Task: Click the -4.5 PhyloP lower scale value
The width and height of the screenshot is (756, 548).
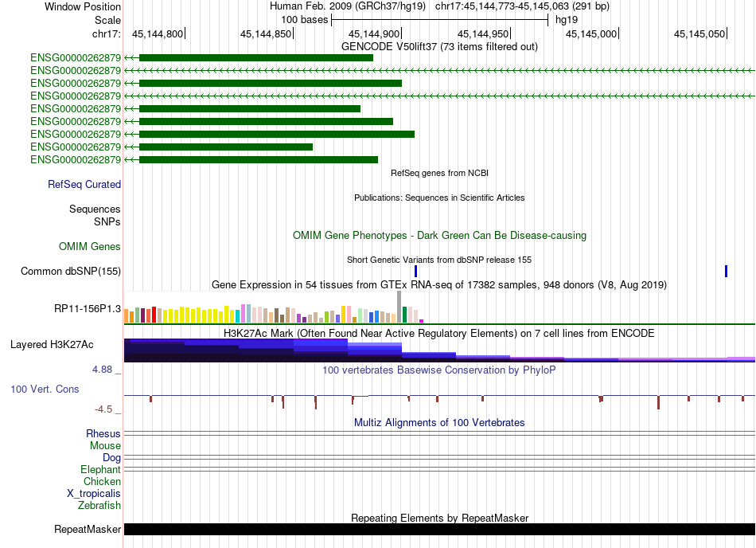Action: (x=103, y=409)
